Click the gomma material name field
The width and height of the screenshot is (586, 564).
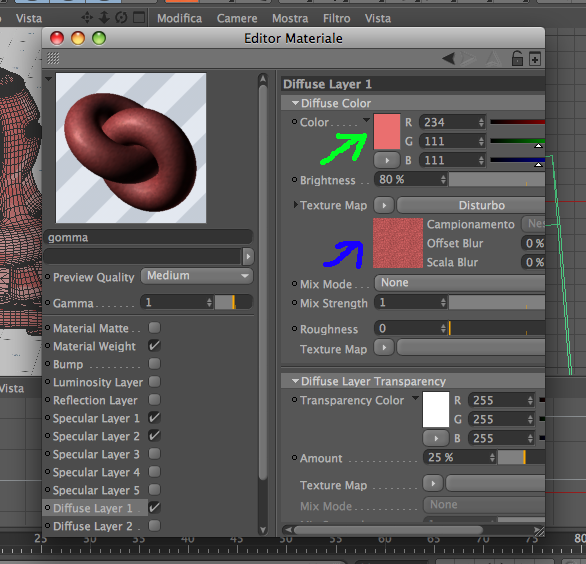pos(148,237)
